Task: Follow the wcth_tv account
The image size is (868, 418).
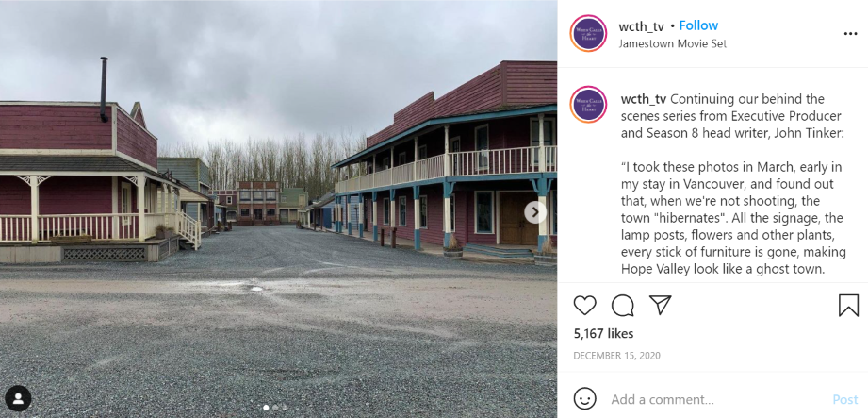Action: tap(698, 25)
